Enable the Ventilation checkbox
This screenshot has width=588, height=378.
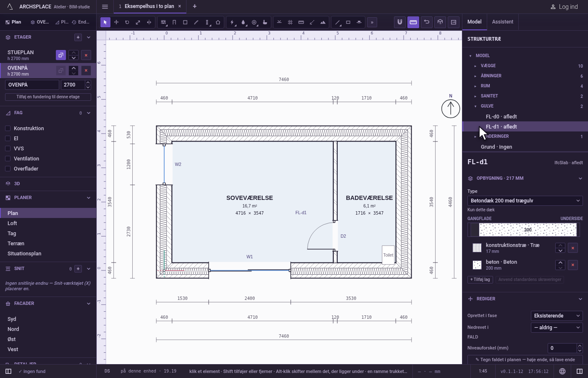point(8,159)
